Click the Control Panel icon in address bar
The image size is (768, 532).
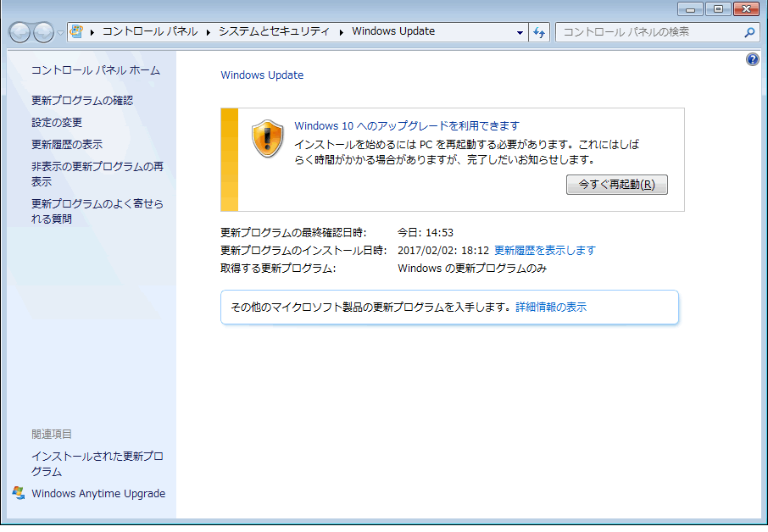pos(76,32)
